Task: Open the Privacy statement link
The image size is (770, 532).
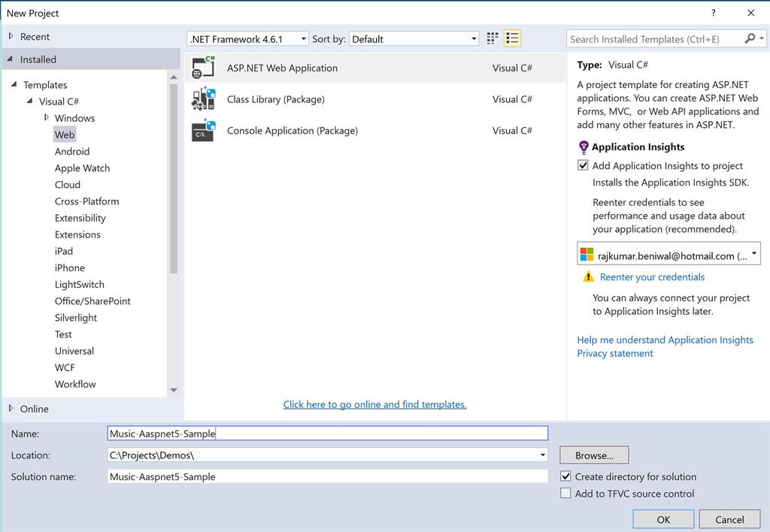Action: pos(615,353)
